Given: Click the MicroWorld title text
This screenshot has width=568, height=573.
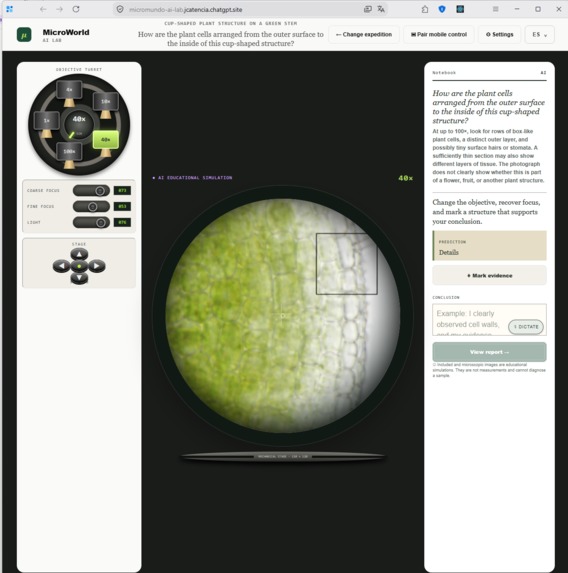Looking at the screenshot, I should click(x=66, y=32).
